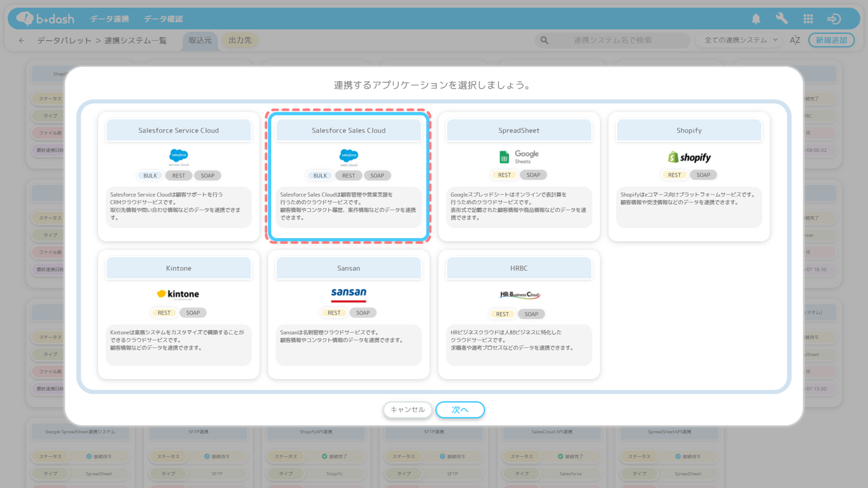The height and width of the screenshot is (488, 868).
Task: Click the Salesforce Service Cloud logo
Action: [178, 157]
